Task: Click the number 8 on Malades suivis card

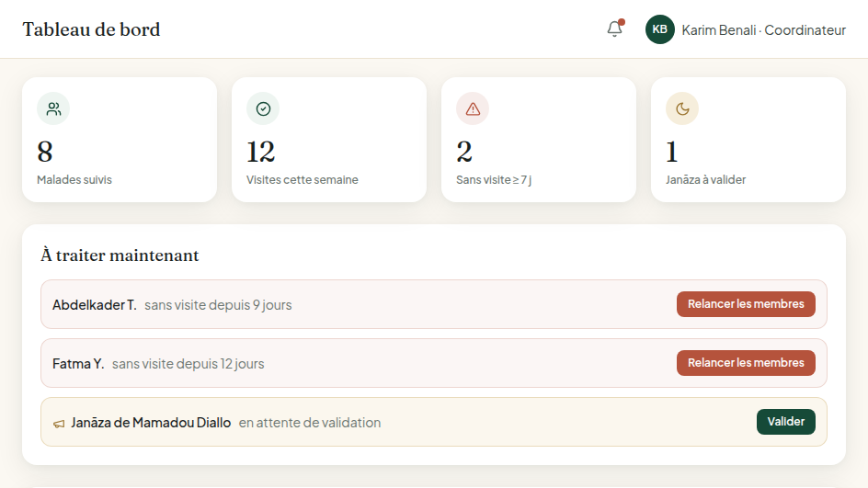Action: tap(45, 152)
